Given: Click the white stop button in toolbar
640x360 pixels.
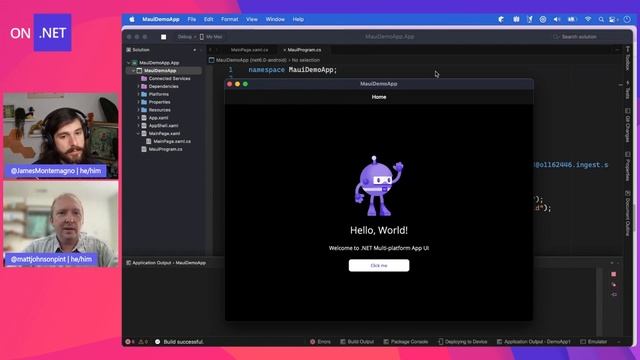Looking at the screenshot, I should point(164,37).
